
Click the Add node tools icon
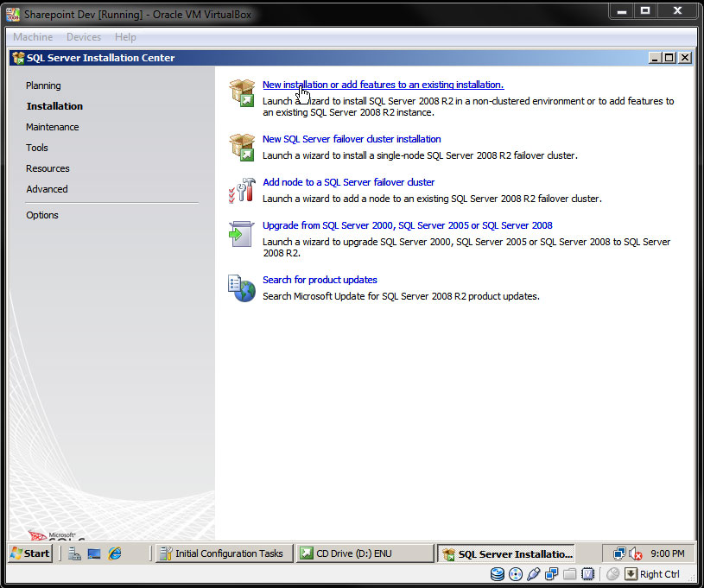coord(243,190)
